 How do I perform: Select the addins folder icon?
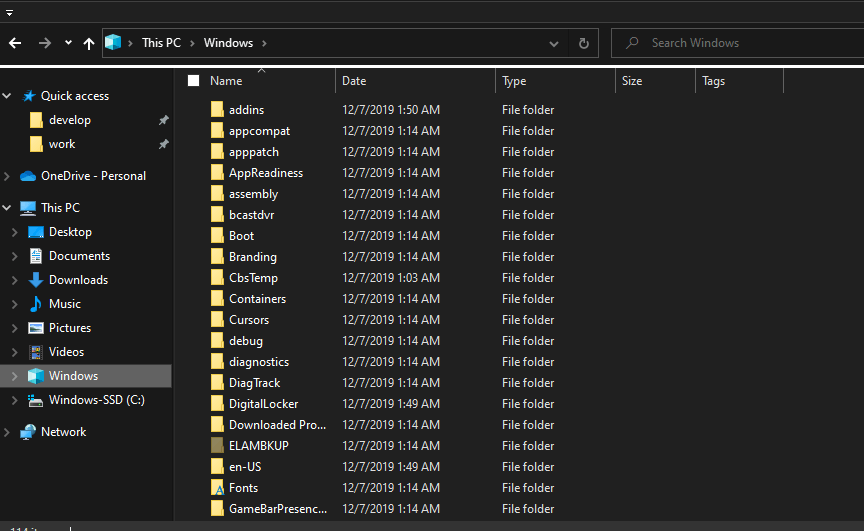[217, 110]
